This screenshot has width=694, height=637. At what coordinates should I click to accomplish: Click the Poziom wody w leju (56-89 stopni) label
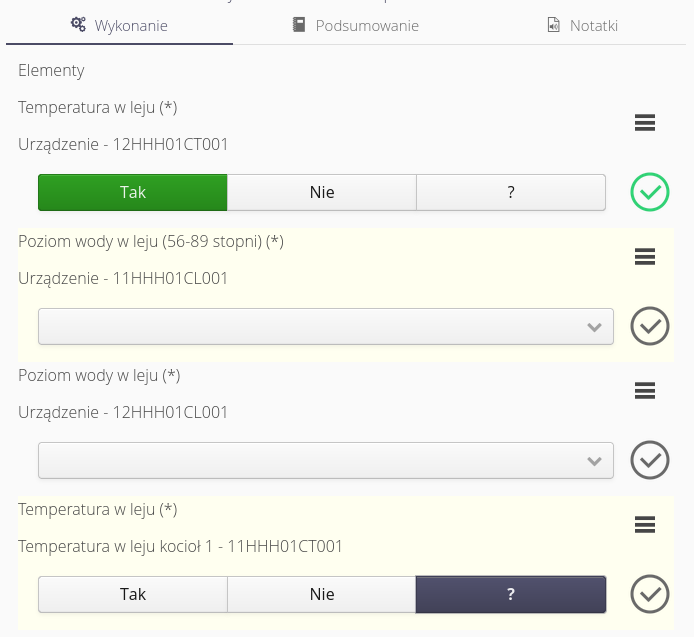tap(151, 241)
